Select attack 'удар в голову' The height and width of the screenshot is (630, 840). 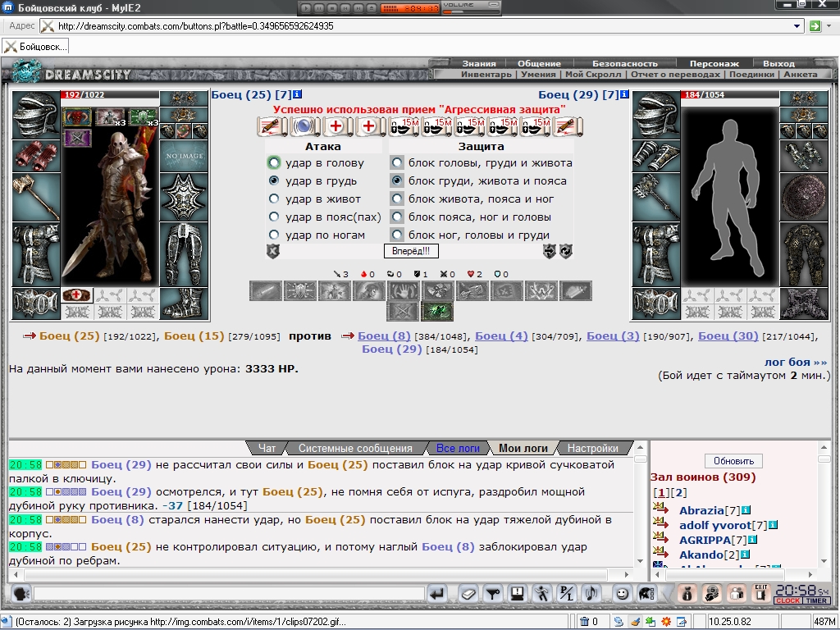(x=274, y=163)
